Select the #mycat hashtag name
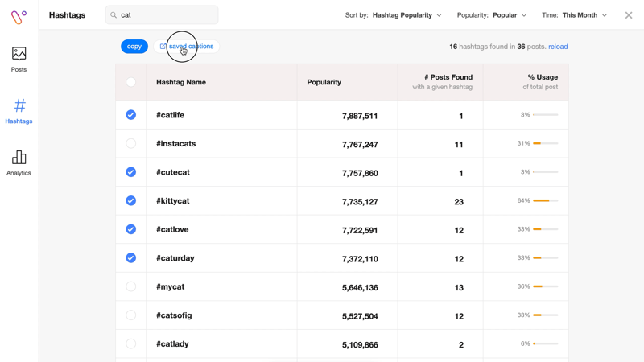Image resolution: width=644 pixels, height=362 pixels. point(170,287)
